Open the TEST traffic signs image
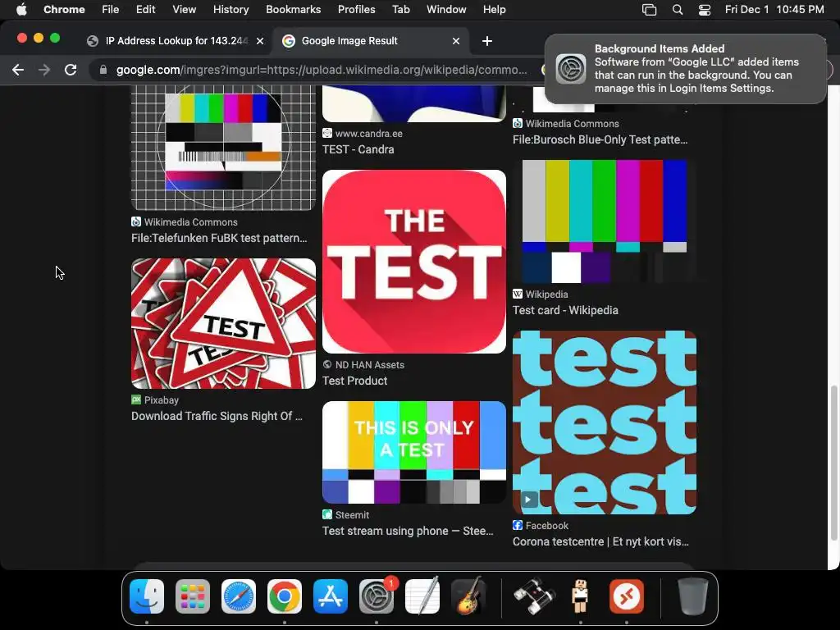Image resolution: width=840 pixels, height=630 pixels. click(223, 323)
